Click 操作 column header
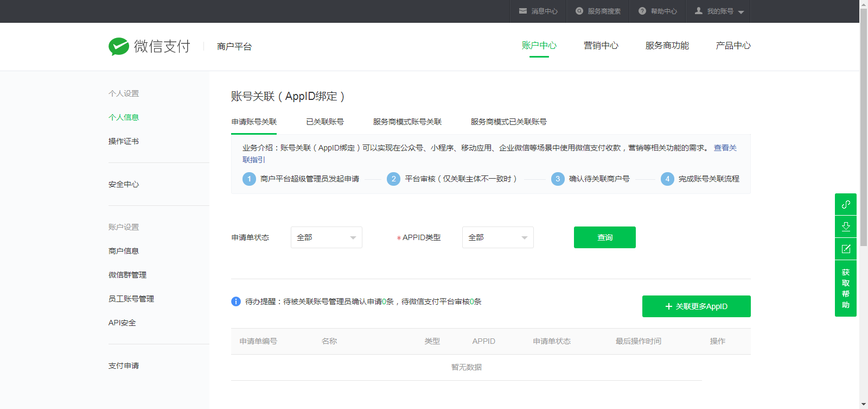Image resolution: width=868 pixels, height=409 pixels. coord(718,341)
